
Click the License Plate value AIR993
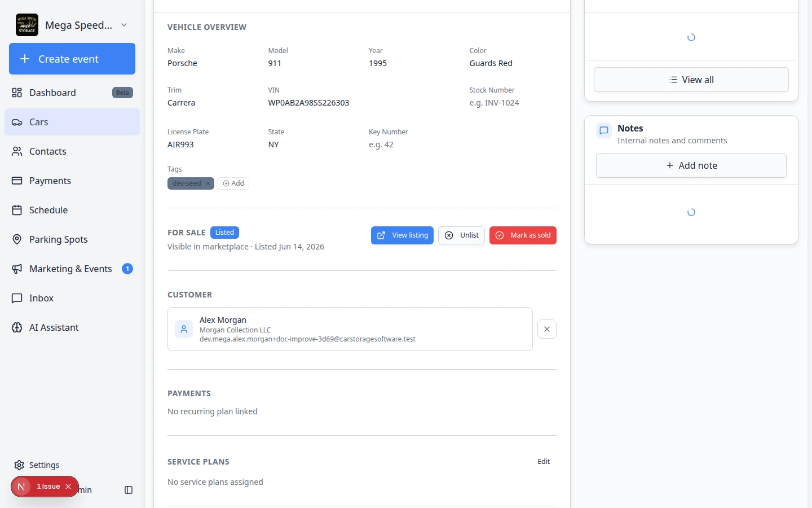180,144
